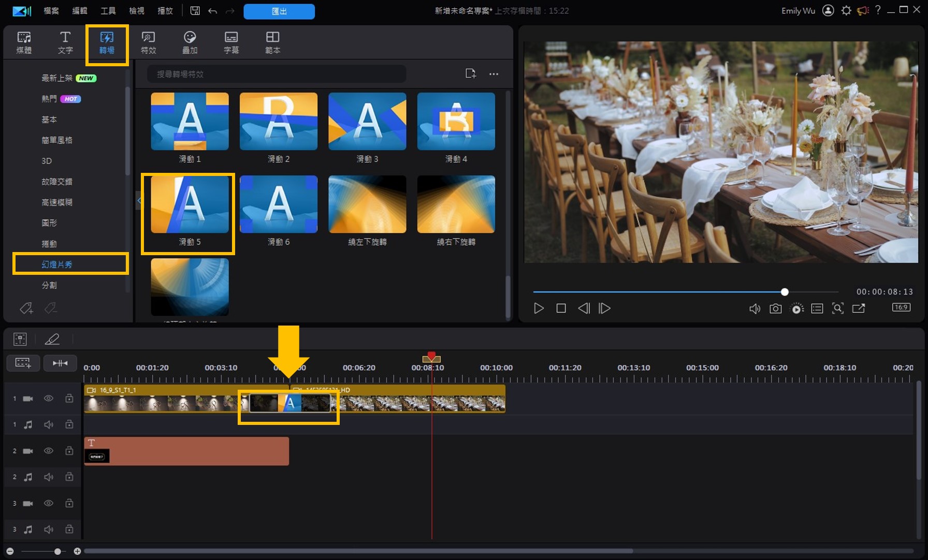Open the megaphone notifications icon
Viewport: 928px width, 560px height.
(x=863, y=10)
